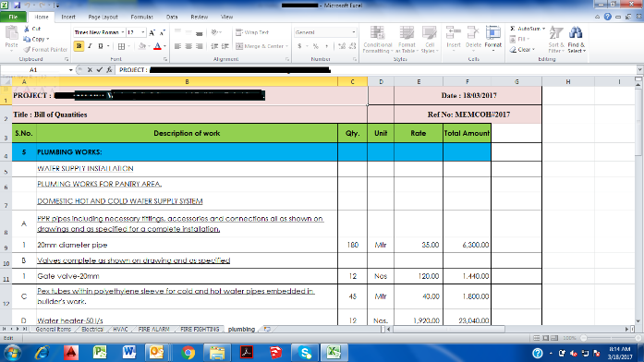Switch to the Page Layout ribbon tab

(103, 17)
